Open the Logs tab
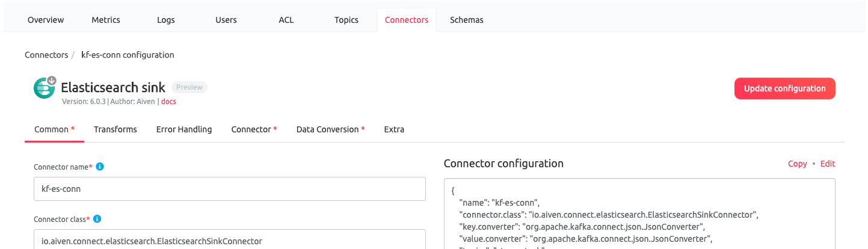The width and height of the screenshot is (868, 249). 166,20
